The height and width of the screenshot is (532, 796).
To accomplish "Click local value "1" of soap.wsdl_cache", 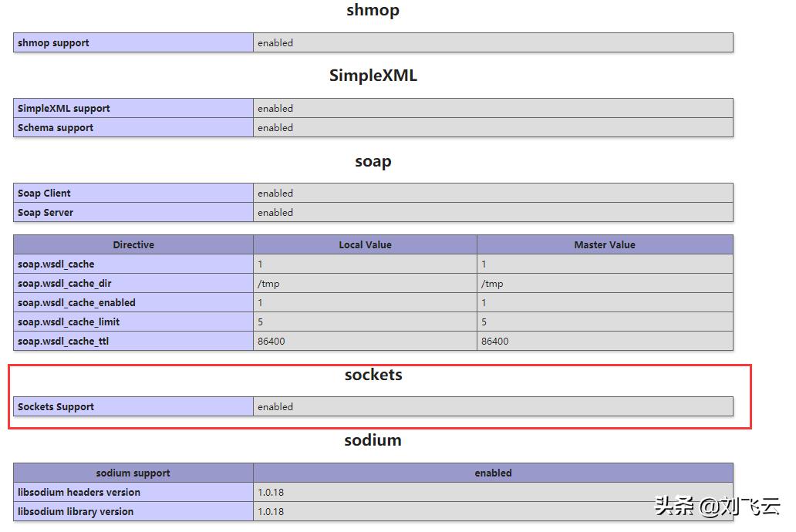I will click(x=260, y=264).
